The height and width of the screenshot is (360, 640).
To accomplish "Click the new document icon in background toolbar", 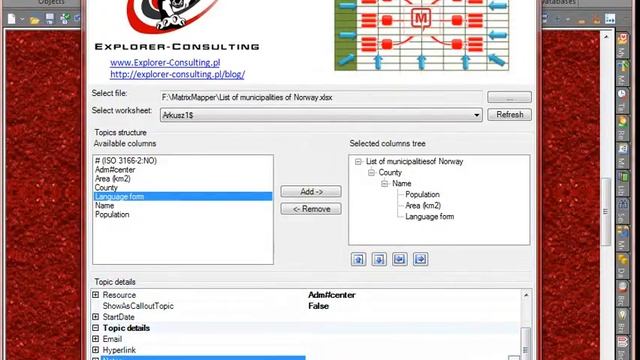I will pyautogui.click(x=12, y=18).
